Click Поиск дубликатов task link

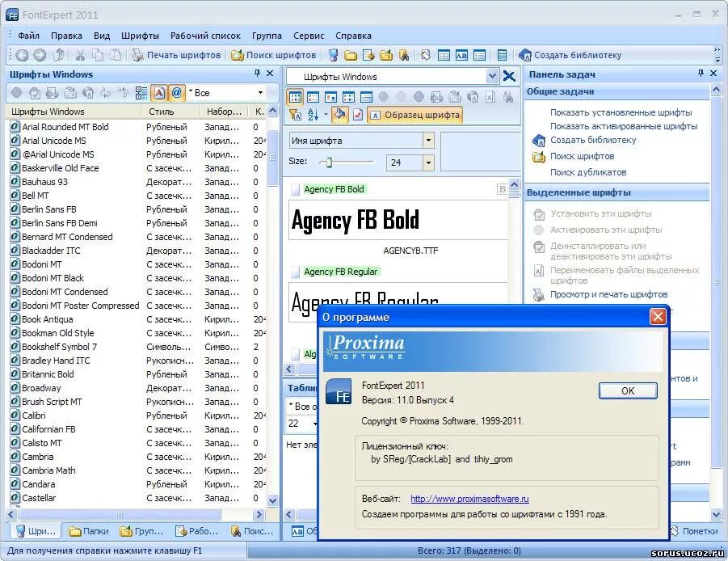(x=588, y=172)
